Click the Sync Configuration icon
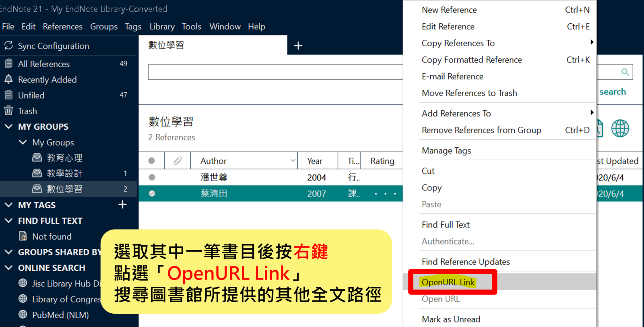644x327 pixels. [8, 46]
